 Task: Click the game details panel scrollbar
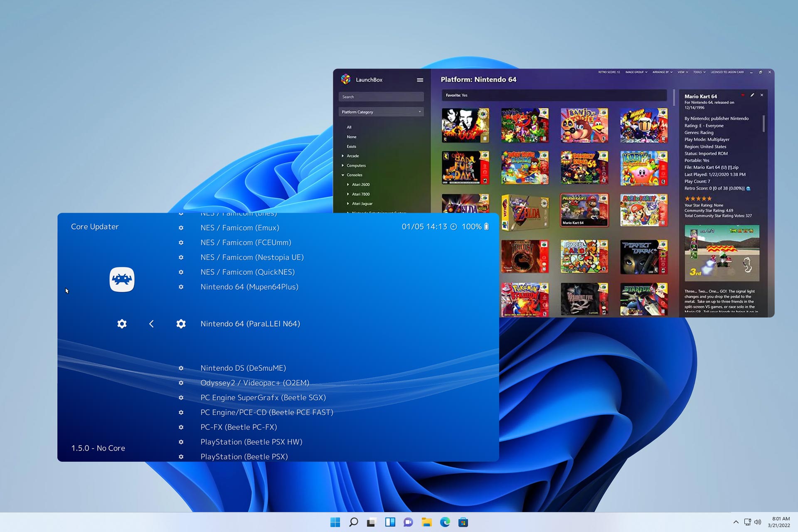pos(764,123)
